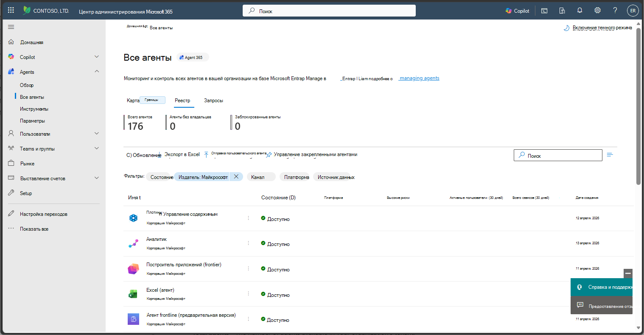This screenshot has height=335, width=644.
Task: Open the managing agents link
Action: [x=419, y=78]
